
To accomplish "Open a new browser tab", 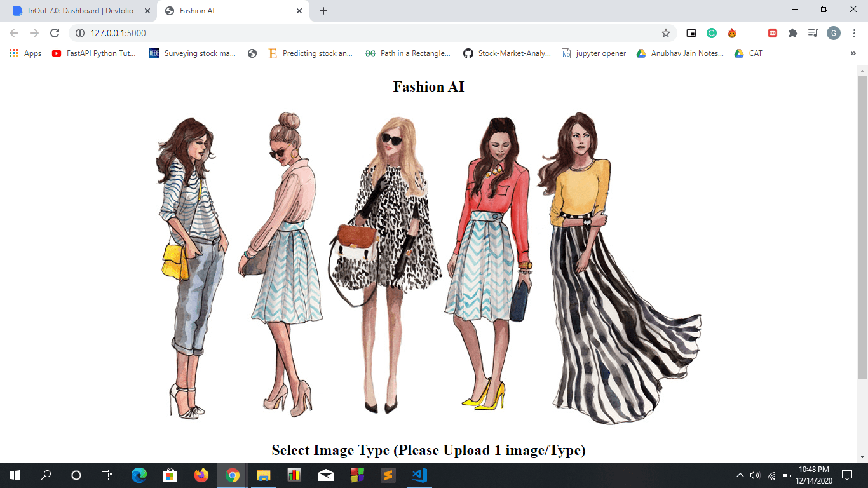I will point(323,11).
